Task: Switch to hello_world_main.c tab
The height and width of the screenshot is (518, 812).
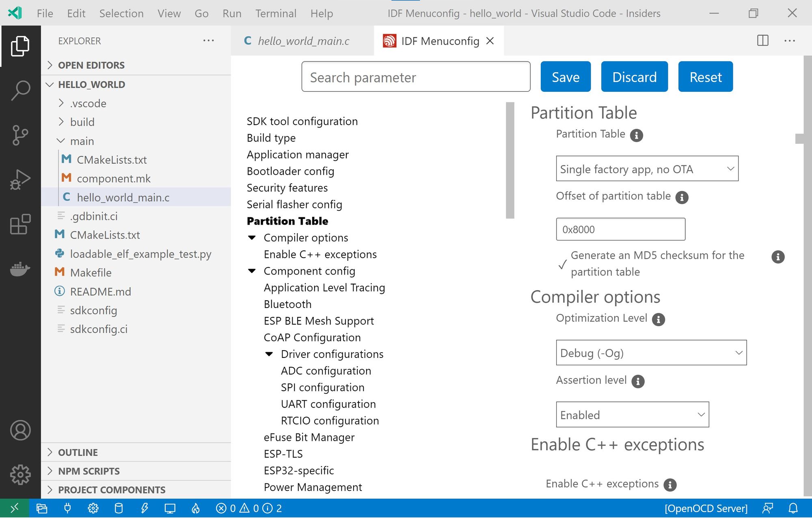Action: click(302, 41)
